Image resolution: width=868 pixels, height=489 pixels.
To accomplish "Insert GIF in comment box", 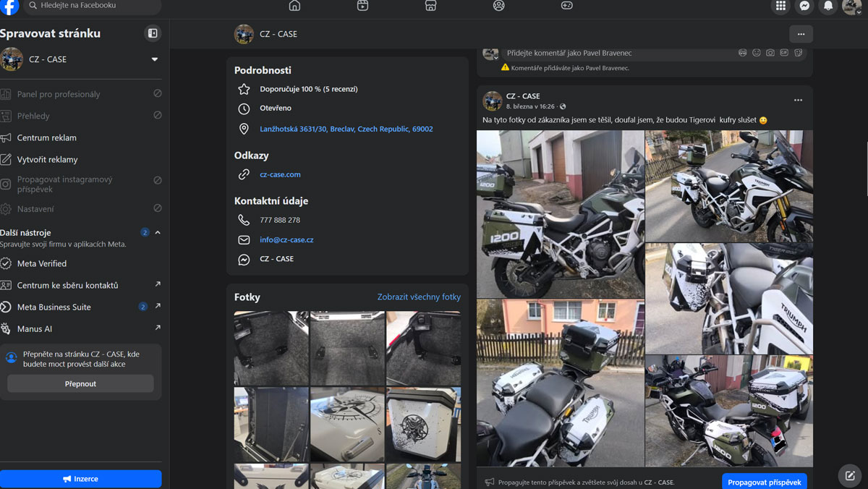I will click(x=784, y=53).
